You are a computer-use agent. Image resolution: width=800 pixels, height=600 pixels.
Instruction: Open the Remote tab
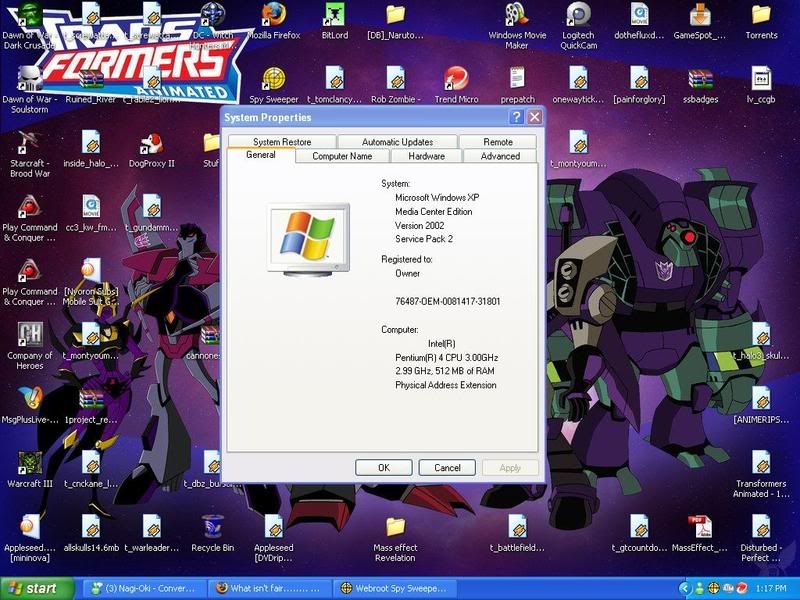point(498,141)
